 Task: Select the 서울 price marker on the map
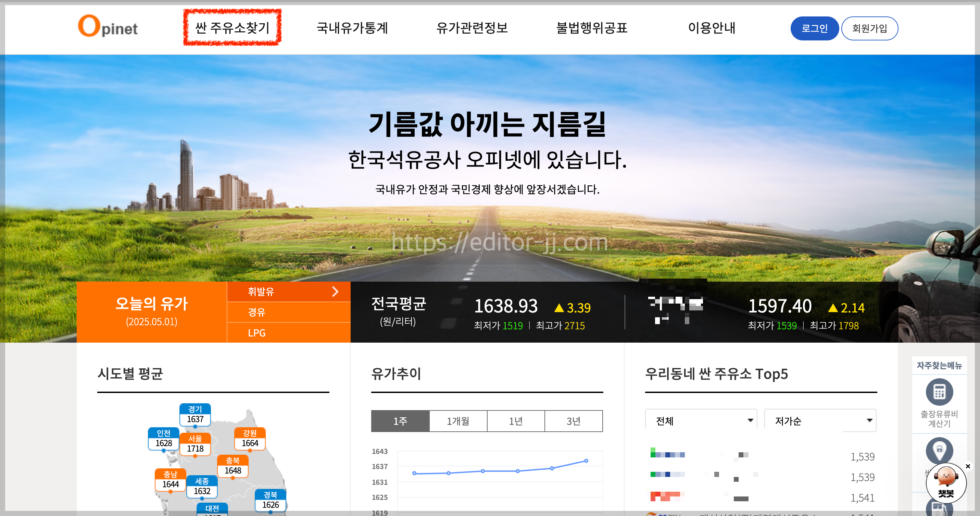point(196,444)
